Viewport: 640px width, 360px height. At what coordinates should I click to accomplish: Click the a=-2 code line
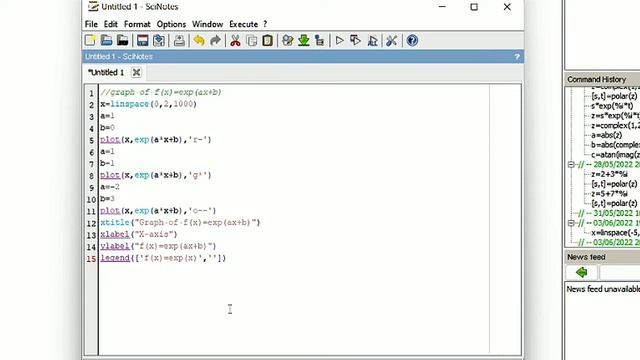110,187
